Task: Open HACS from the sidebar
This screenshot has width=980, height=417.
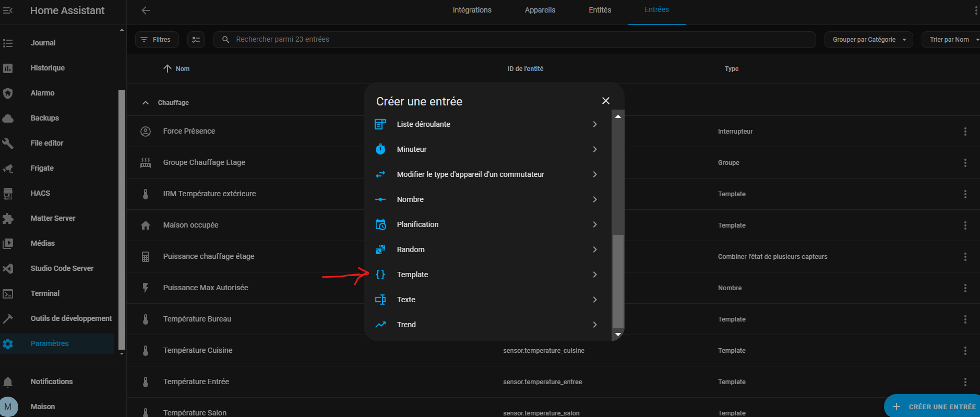Action: pos(40,193)
